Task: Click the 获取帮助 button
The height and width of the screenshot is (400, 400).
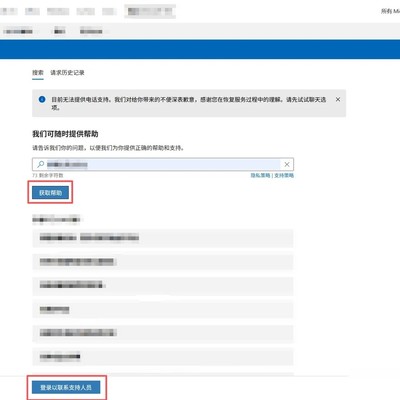Action: coord(50,193)
